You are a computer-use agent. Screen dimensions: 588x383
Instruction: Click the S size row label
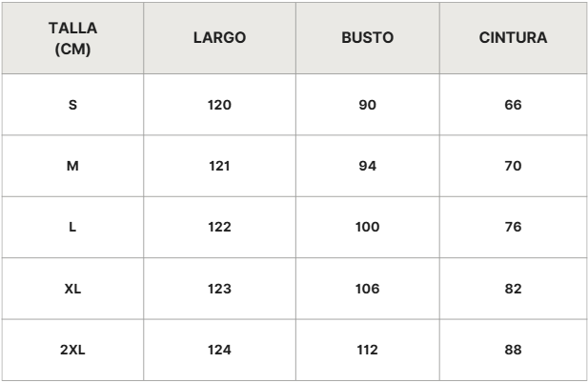[72, 105]
